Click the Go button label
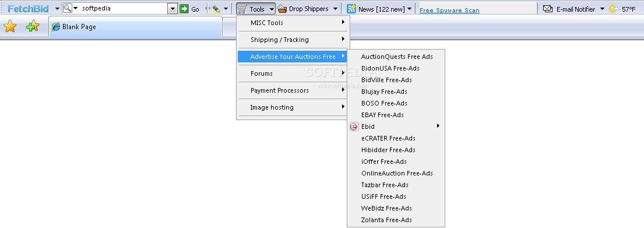The height and width of the screenshot is (228, 644). coord(195,9)
